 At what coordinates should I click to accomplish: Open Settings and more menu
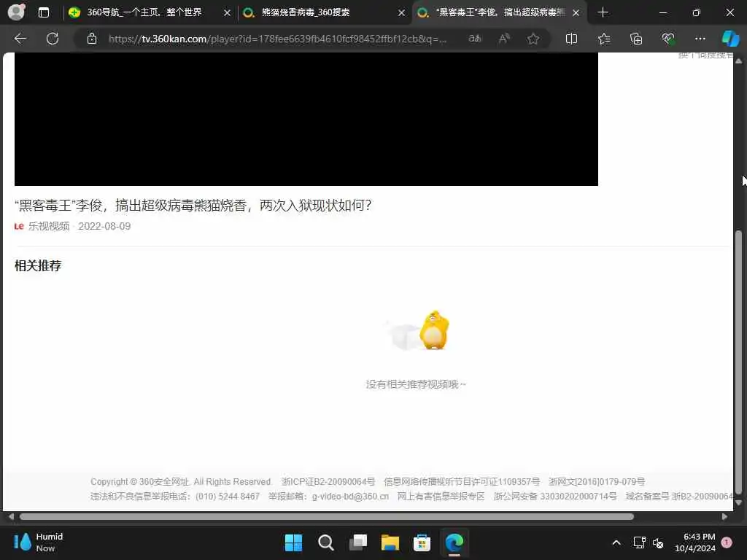(x=700, y=39)
